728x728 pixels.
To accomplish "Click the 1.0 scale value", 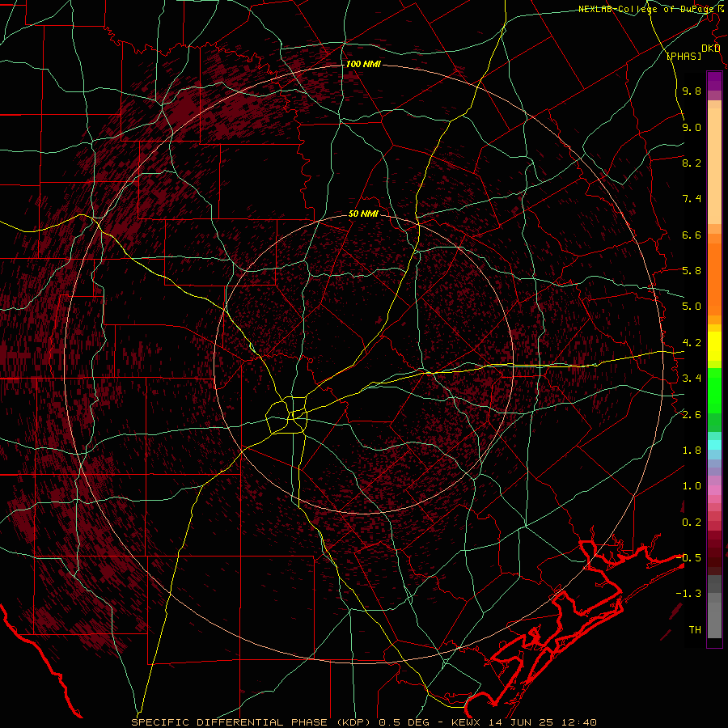I will 692,486.
